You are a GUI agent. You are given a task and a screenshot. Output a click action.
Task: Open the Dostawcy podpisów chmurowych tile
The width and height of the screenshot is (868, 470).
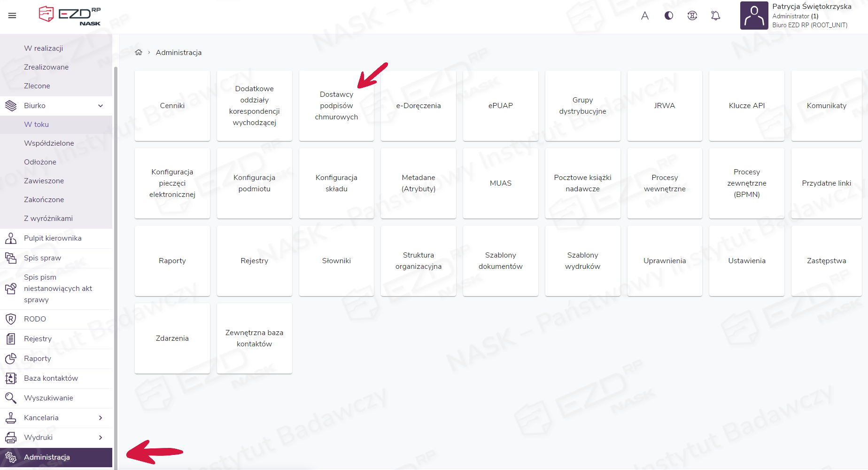(336, 106)
